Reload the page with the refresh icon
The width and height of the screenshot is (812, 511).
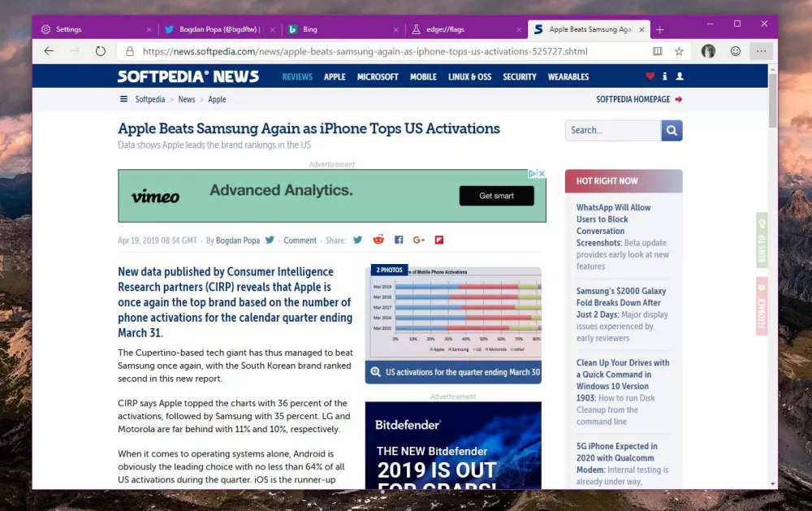pyautogui.click(x=101, y=51)
